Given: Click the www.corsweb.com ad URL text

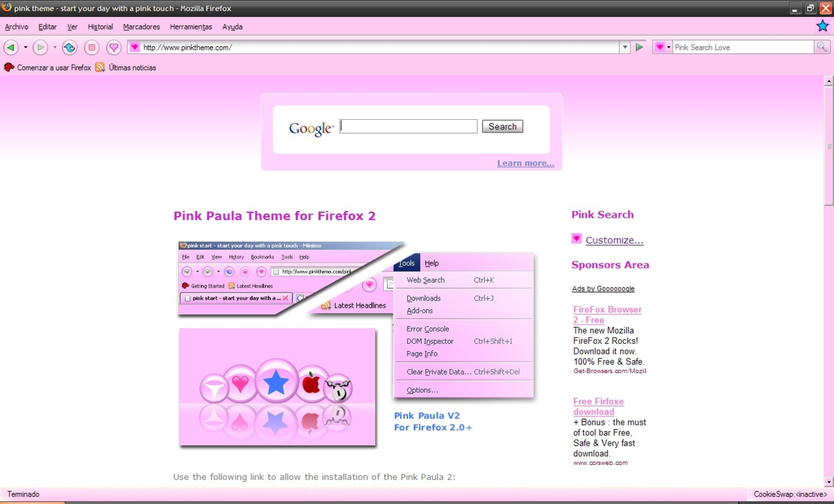Looking at the screenshot, I should (x=600, y=463).
